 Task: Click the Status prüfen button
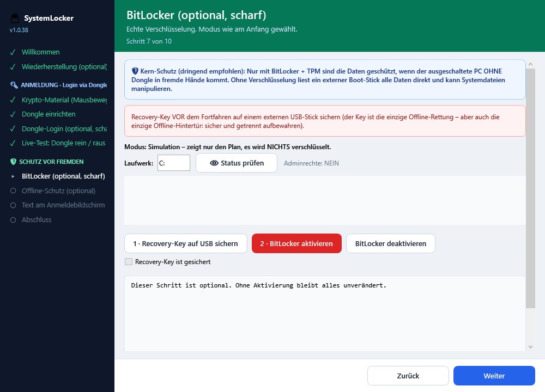tap(237, 163)
